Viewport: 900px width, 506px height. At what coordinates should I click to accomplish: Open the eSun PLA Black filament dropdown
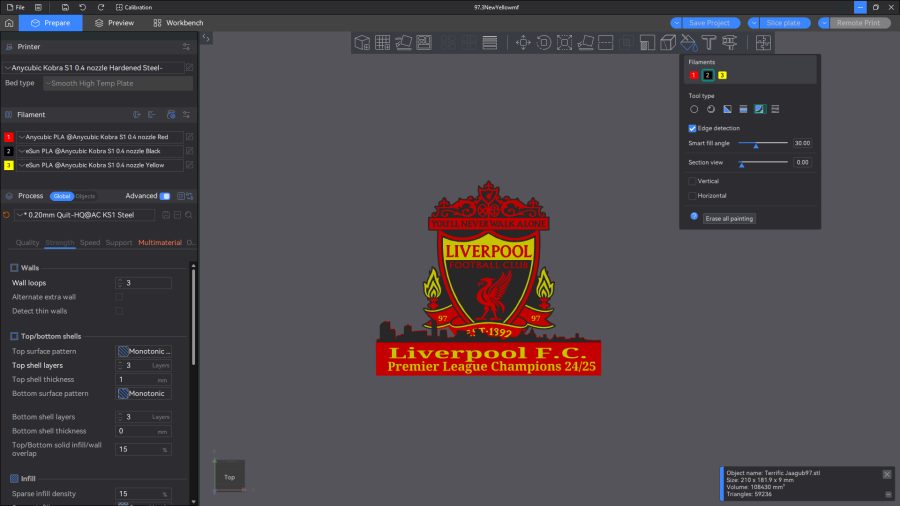tap(100, 151)
